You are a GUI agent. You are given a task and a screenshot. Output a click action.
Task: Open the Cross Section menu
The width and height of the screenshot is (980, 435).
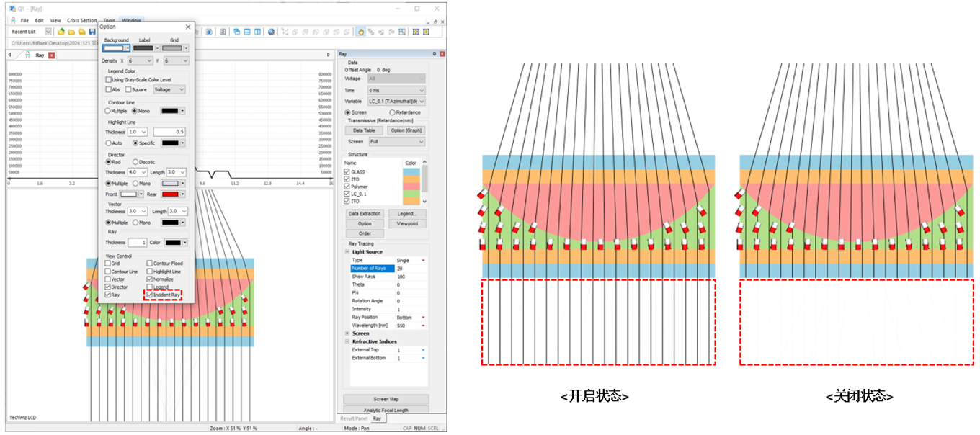click(81, 20)
